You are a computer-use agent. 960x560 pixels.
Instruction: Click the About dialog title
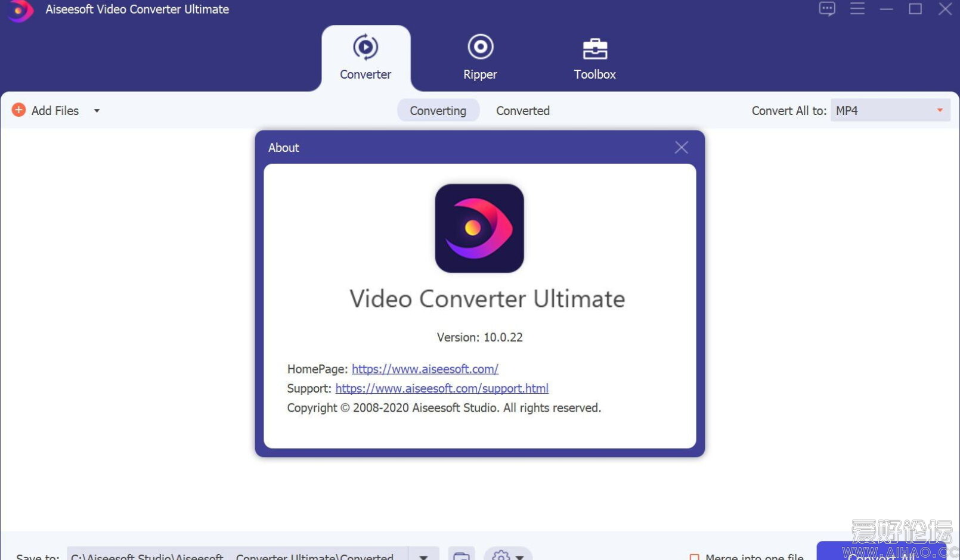click(x=283, y=148)
